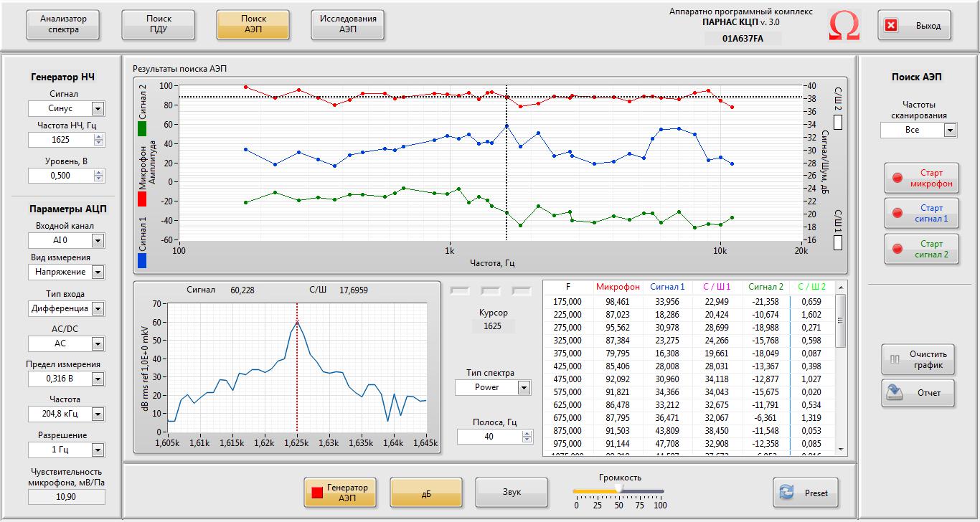Click the red X icon on Выход
This screenshot has width=980, height=522.
[x=891, y=26]
